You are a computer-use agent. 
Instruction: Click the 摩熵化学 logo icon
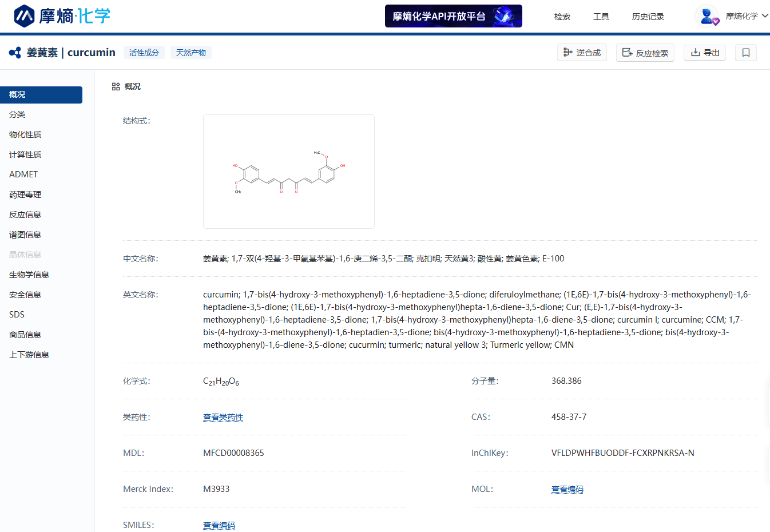pos(25,16)
